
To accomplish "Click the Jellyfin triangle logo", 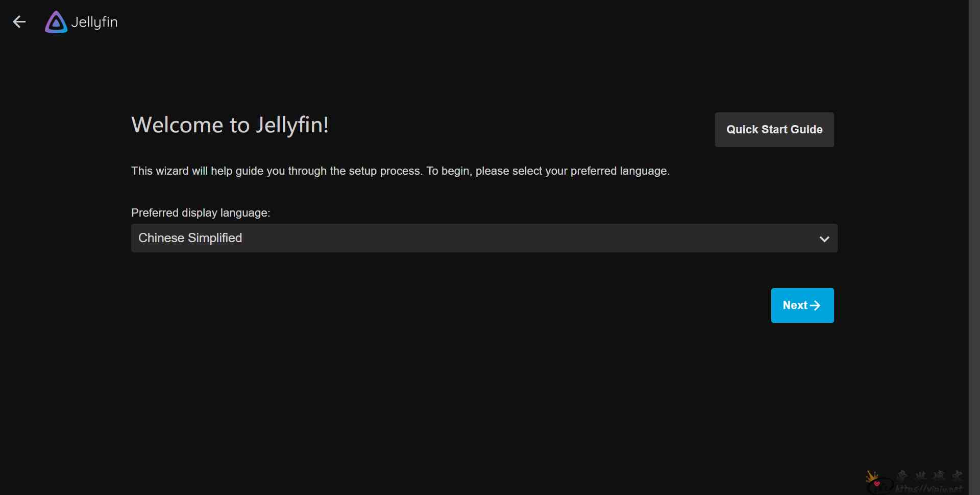I will coord(56,22).
